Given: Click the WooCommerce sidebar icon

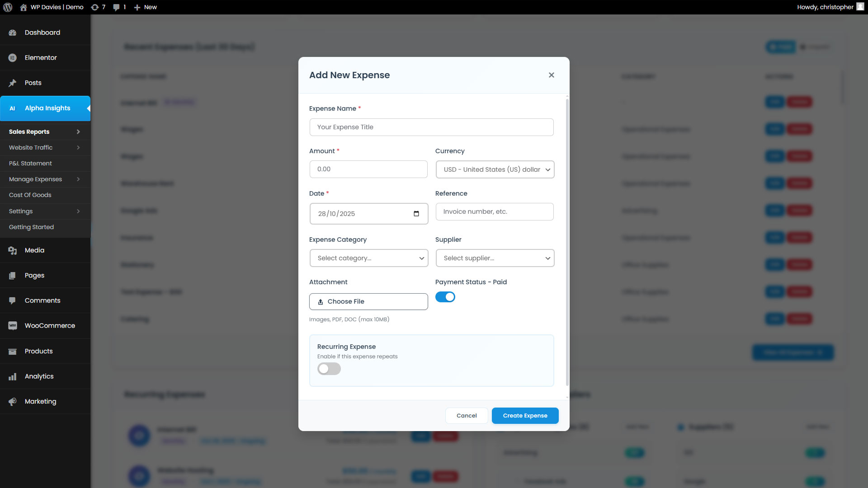Looking at the screenshot, I should point(13,326).
